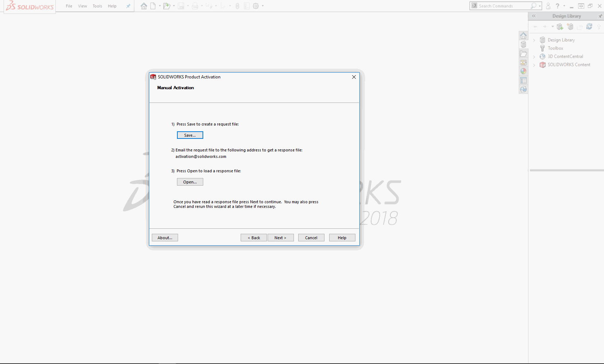Click the New document icon
This screenshot has height=364, width=604.
[x=153, y=6]
